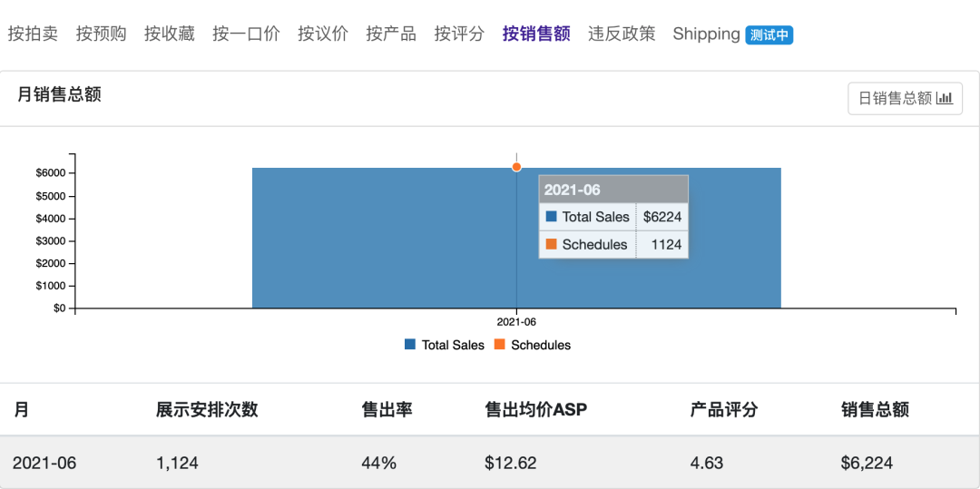Viewport: 980px width, 489px height.
Task: Click the 1,124 table cell
Action: [177, 463]
